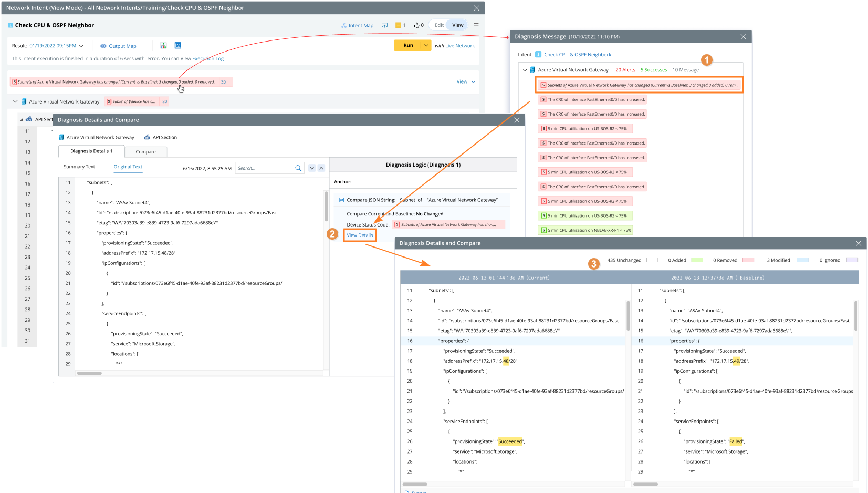Switch the intent to View mode
The image size is (868, 493).
pyautogui.click(x=458, y=25)
